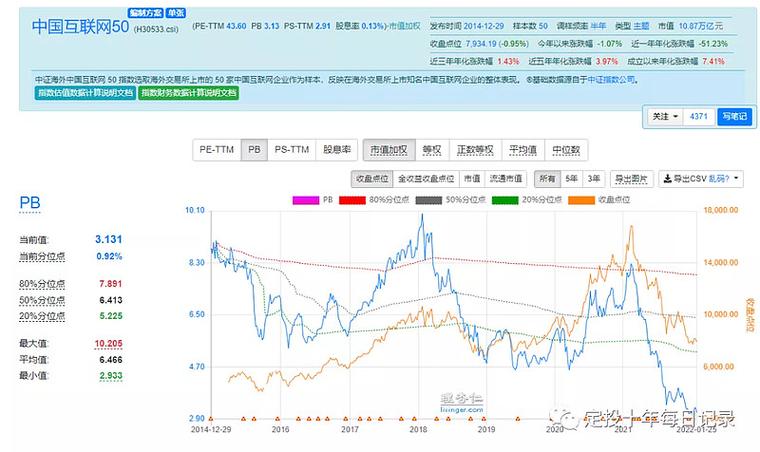The width and height of the screenshot is (760, 452).
Task: Toggle the orange 收盘点位 legend swatch
Action: point(582,200)
